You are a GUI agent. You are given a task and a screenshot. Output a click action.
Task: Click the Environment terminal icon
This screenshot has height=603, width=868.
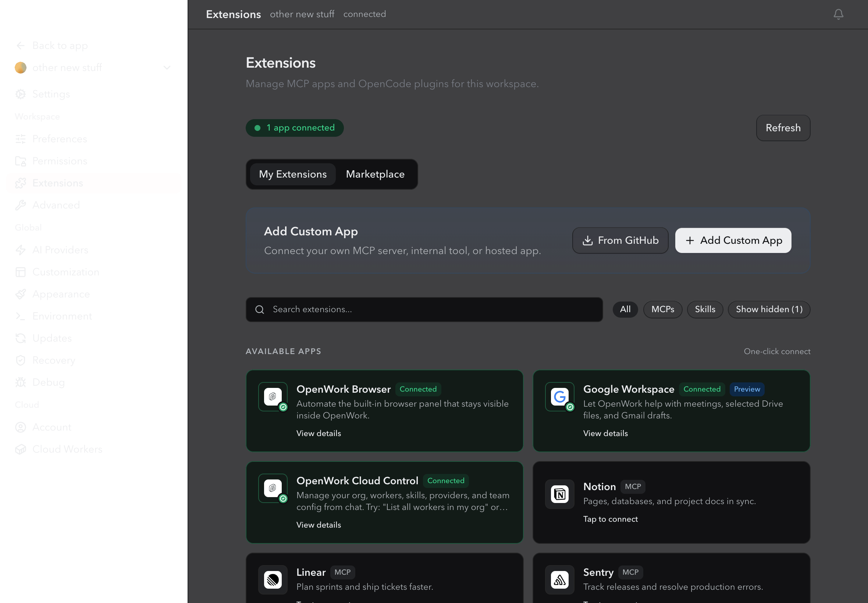click(x=20, y=316)
